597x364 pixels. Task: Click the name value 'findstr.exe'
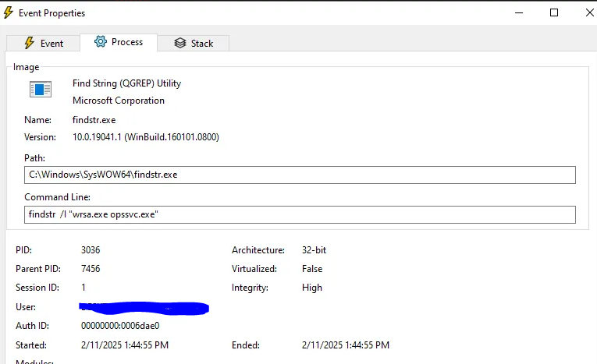[x=94, y=120]
